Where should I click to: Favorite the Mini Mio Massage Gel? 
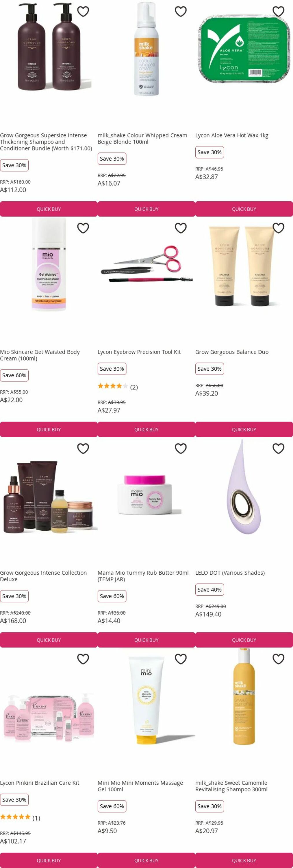pyautogui.click(x=181, y=659)
